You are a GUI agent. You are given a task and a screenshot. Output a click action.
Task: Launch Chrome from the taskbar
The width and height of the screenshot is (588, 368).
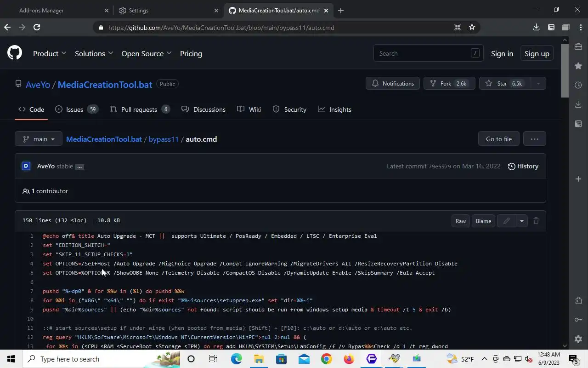pyautogui.click(x=327, y=359)
